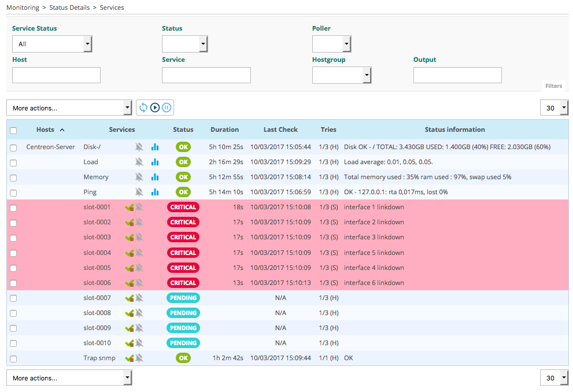Click the play icon to resume auto-refresh
573x392 pixels.
(x=155, y=108)
